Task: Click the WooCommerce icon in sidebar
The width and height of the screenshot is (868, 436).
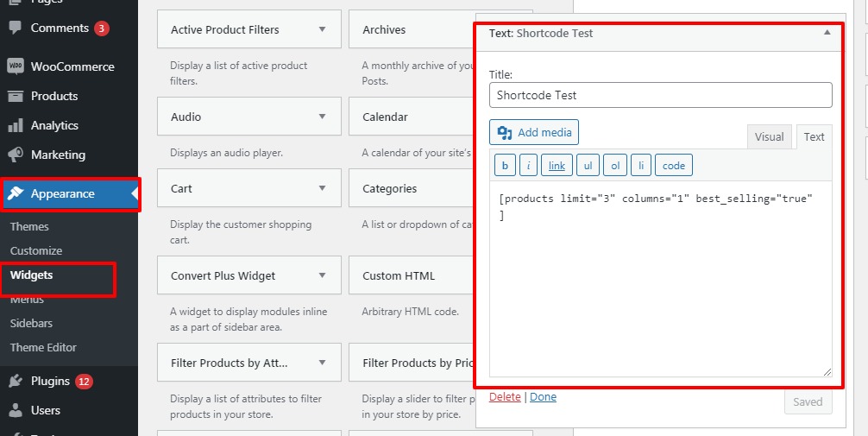Action: [x=15, y=66]
